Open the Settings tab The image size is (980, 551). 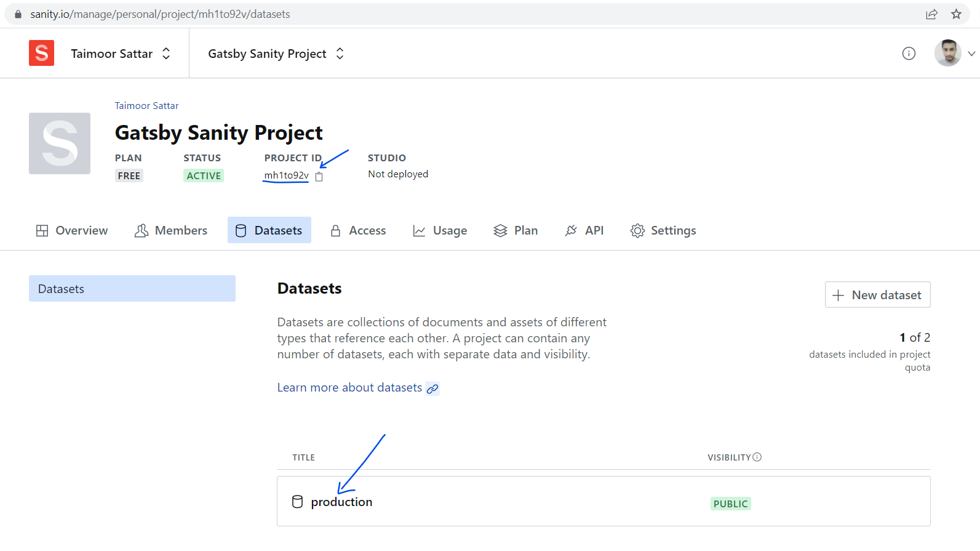[x=663, y=230]
